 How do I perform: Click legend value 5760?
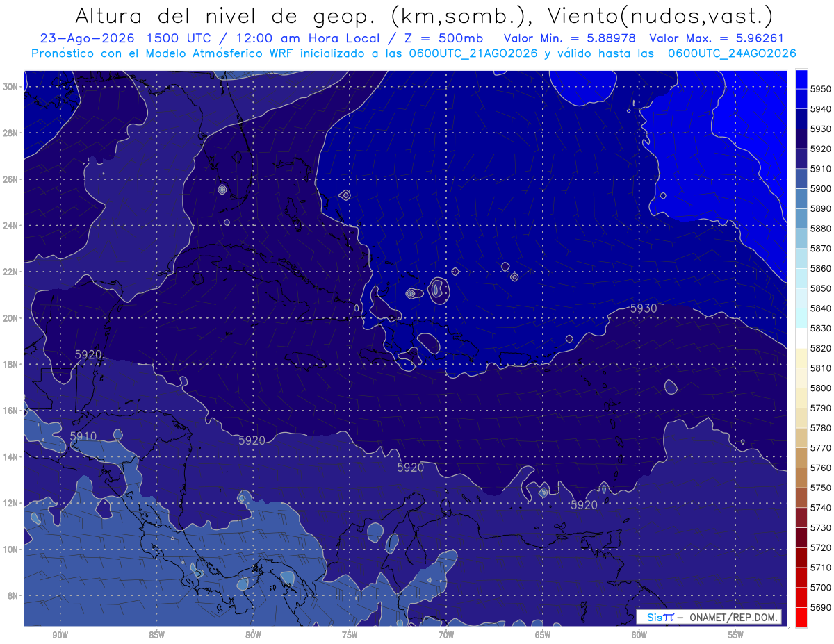(x=820, y=468)
